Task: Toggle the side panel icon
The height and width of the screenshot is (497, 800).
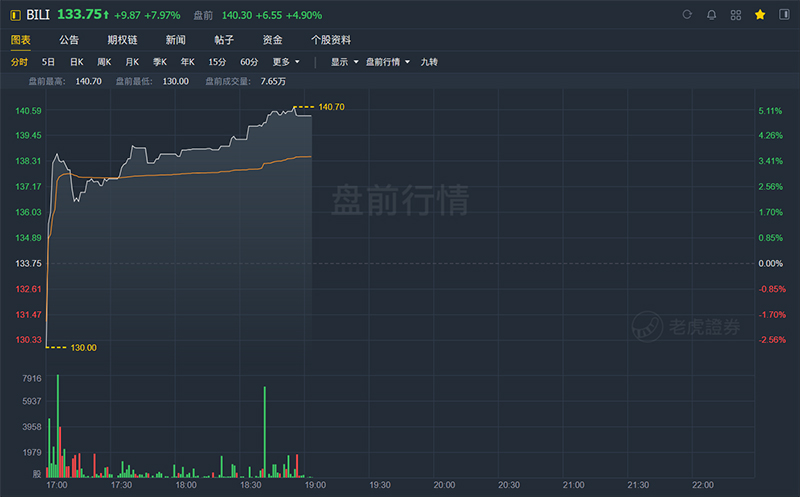Action: [x=784, y=14]
